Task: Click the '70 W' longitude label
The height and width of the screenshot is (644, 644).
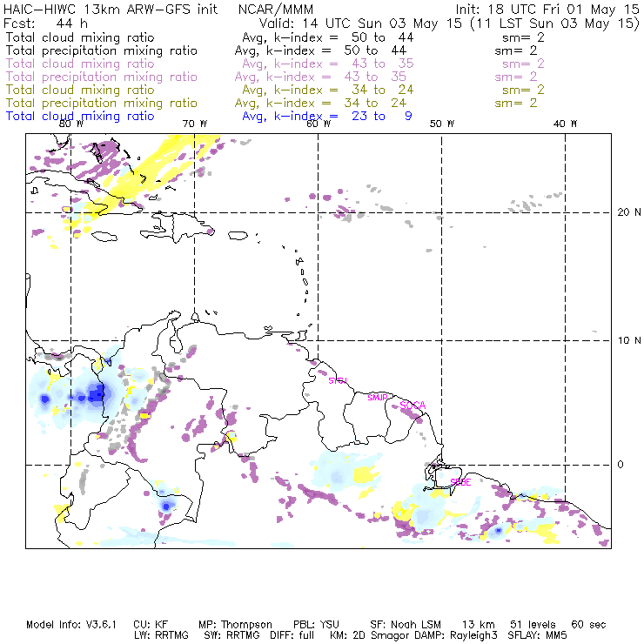Action: [x=195, y=124]
